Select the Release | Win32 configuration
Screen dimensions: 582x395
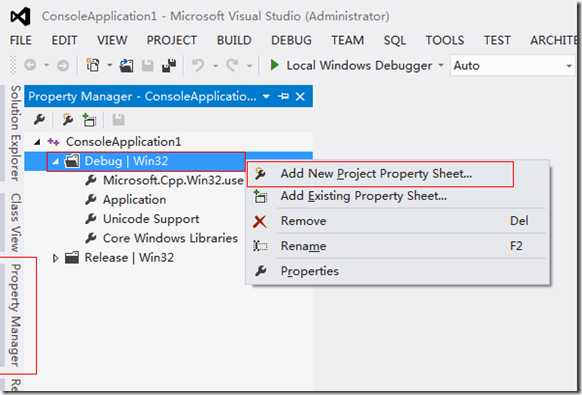coord(129,258)
